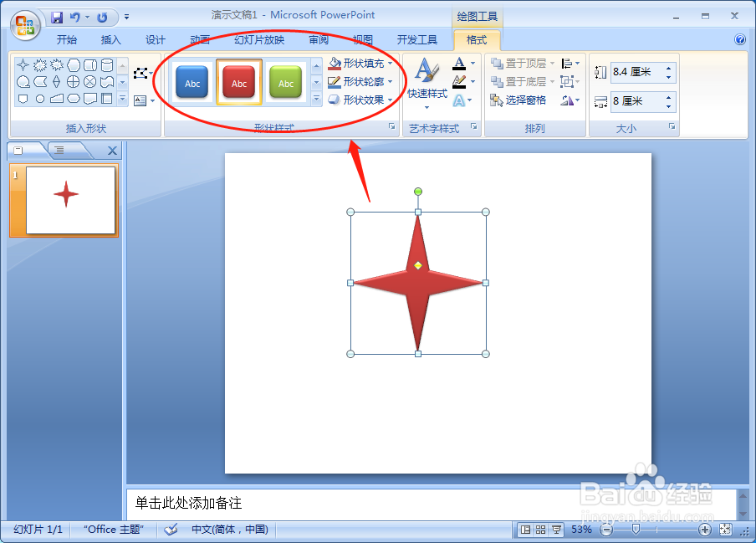Open 快速样式 WordArt quick styles

pyautogui.click(x=427, y=83)
